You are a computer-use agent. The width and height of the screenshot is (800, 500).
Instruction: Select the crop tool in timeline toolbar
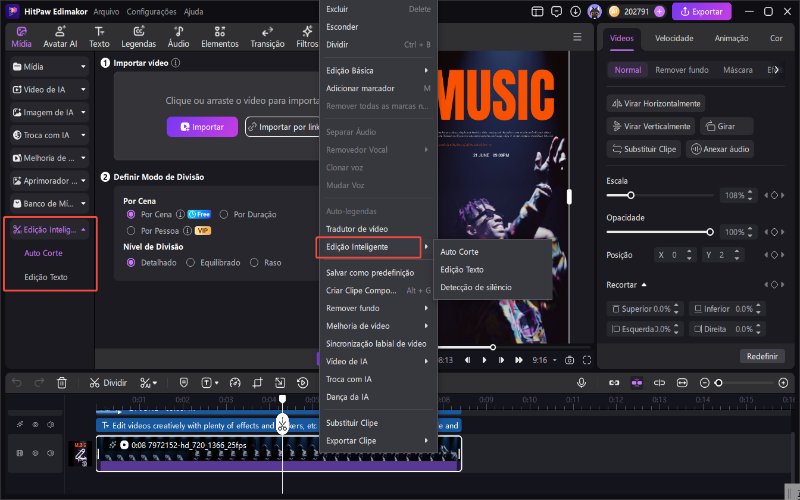point(257,383)
